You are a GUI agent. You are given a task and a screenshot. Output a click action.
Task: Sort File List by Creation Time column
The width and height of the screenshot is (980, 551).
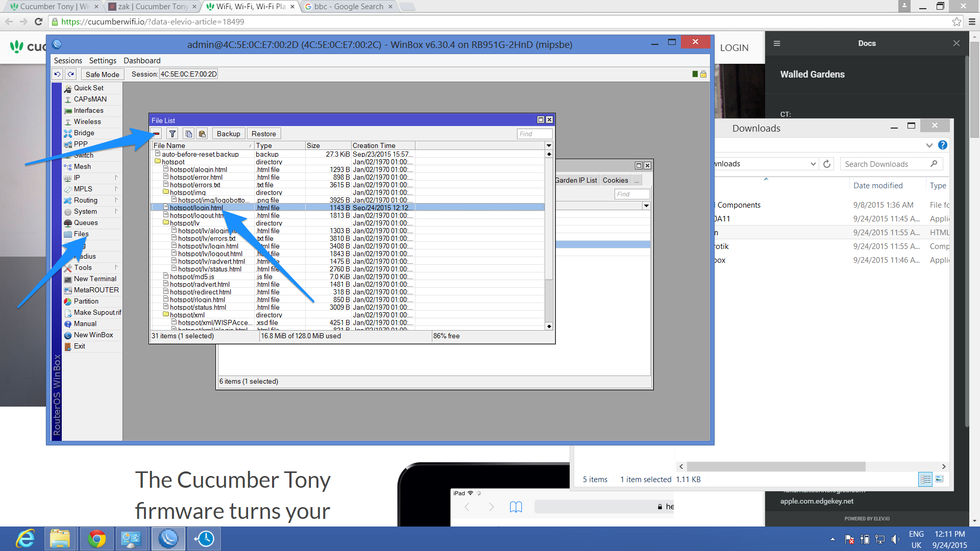(383, 145)
